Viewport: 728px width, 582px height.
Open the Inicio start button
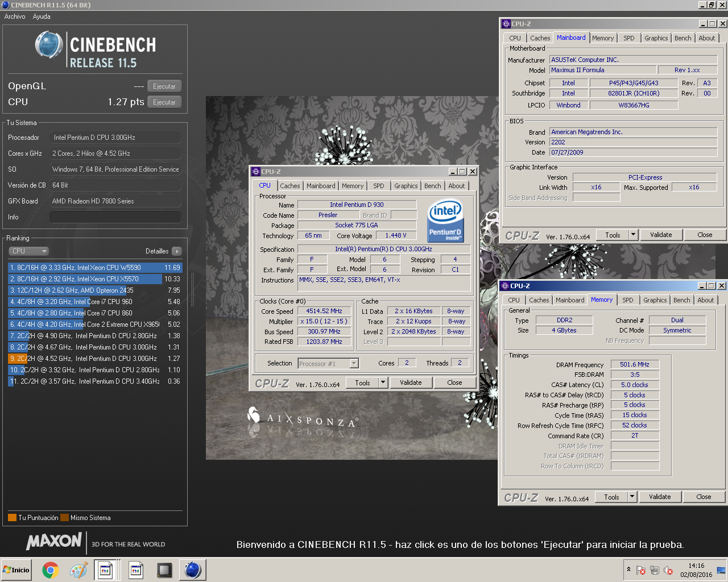pos(16,569)
